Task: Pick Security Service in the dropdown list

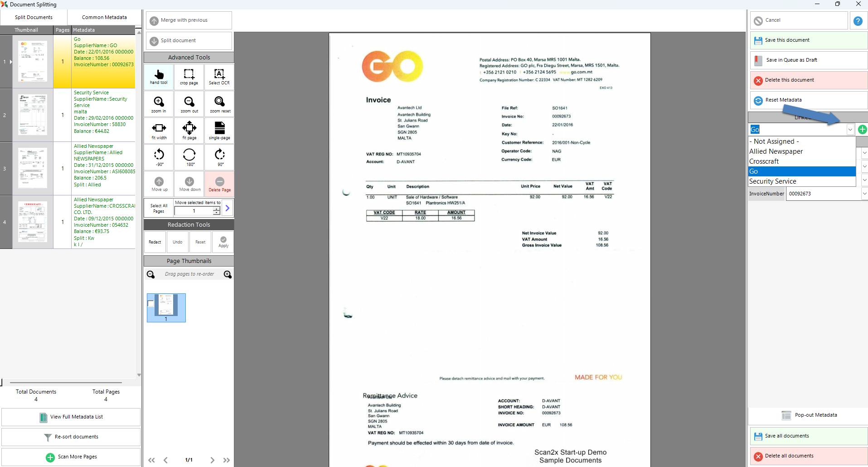Action: pos(772,181)
